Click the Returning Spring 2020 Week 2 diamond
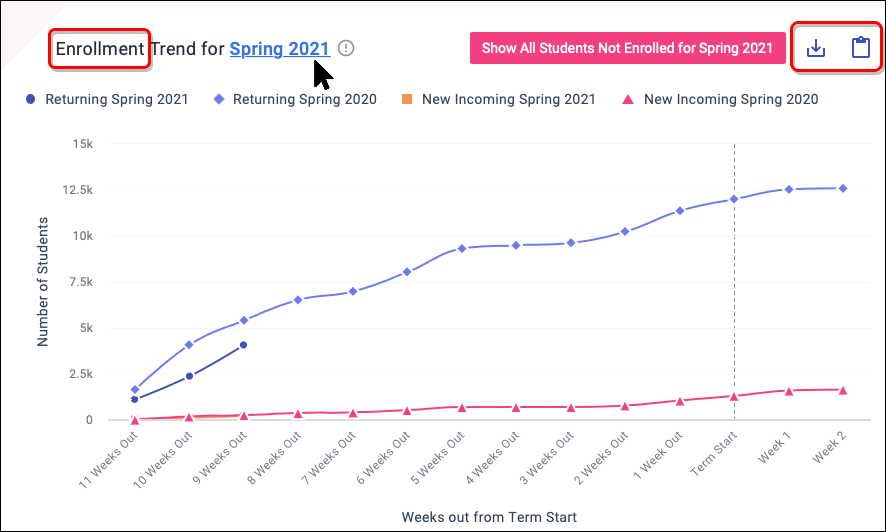This screenshot has width=886, height=532. pyautogui.click(x=843, y=188)
